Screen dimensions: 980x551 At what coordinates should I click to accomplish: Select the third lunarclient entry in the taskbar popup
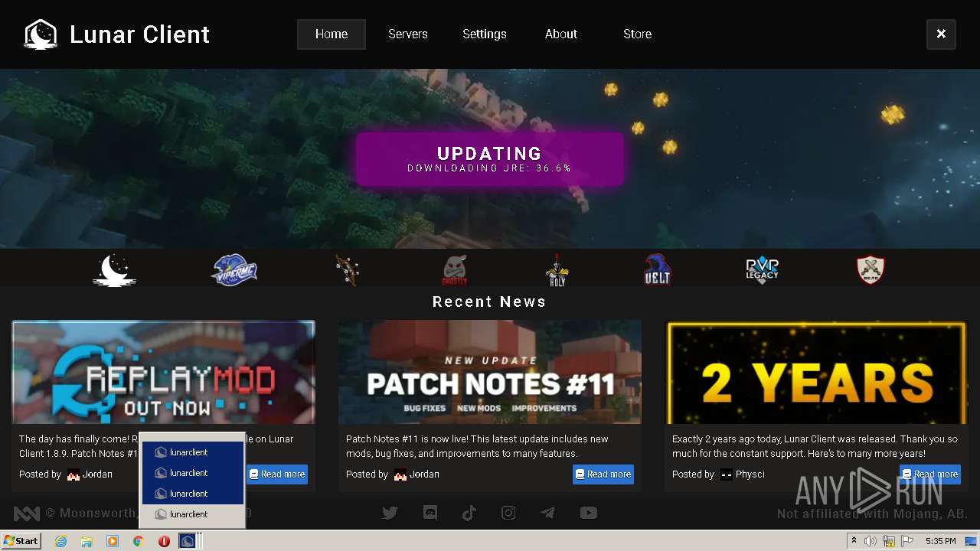(192, 494)
